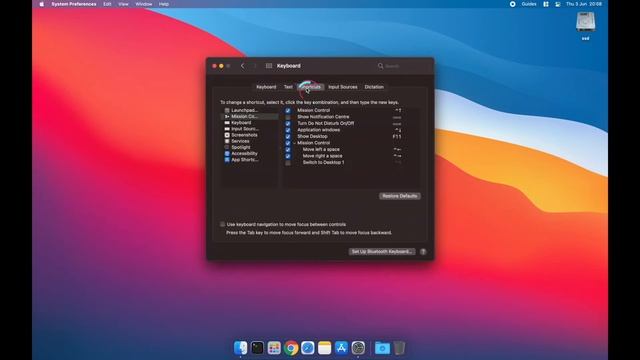Launch Google Chrome from the Dock
This screenshot has width=640, height=360.
click(x=291, y=348)
